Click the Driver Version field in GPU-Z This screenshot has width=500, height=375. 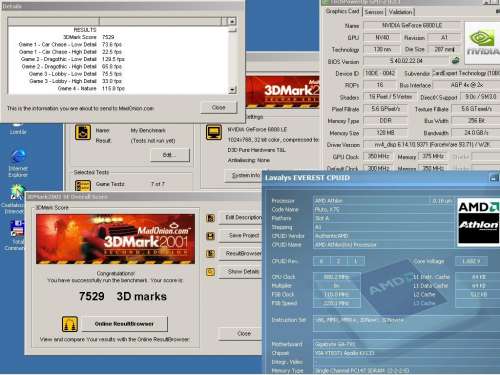[x=432, y=145]
